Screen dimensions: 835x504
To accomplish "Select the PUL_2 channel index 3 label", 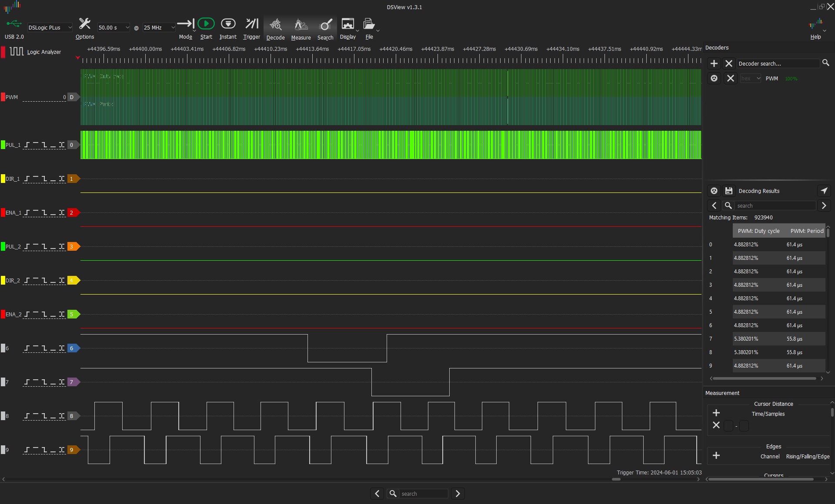I will (x=73, y=246).
